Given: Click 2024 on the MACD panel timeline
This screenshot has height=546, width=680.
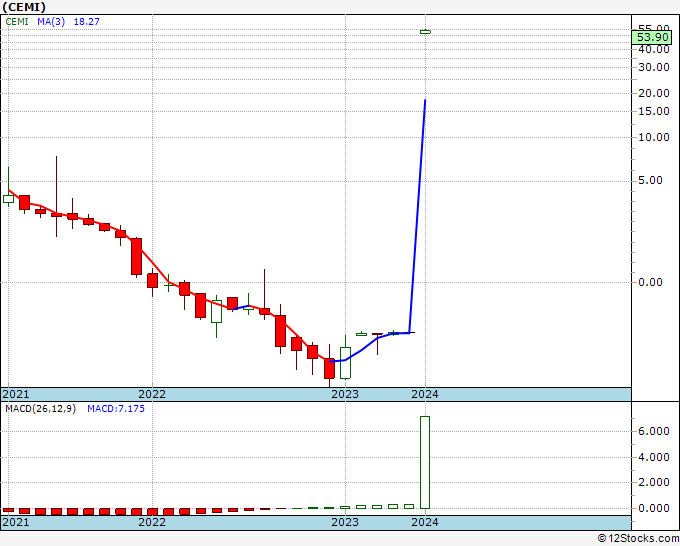Looking at the screenshot, I should [425, 522].
